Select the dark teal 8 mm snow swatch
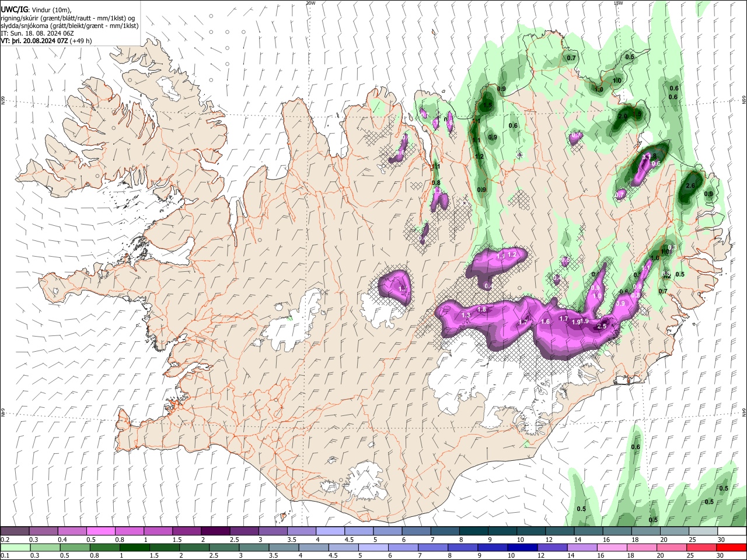 coord(473,531)
